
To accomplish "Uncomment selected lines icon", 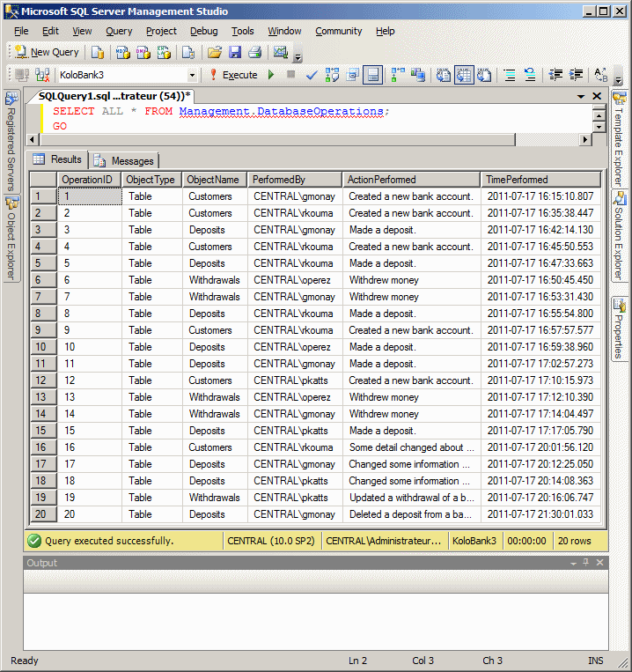I will click(530, 75).
